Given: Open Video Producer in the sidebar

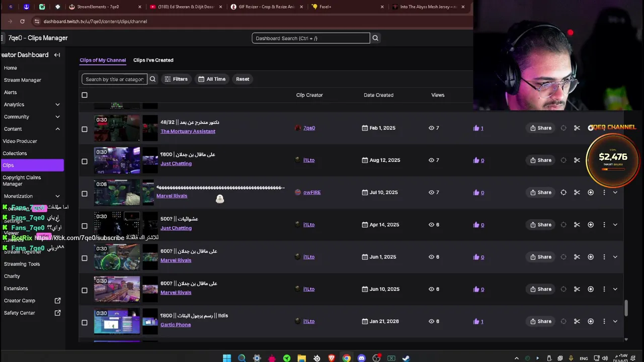Looking at the screenshot, I should [x=20, y=141].
